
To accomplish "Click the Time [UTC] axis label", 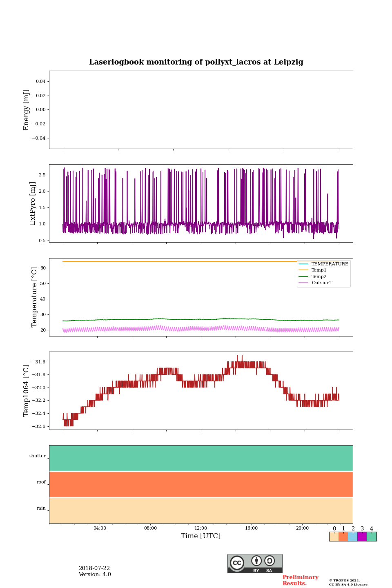I will (x=201, y=536).
